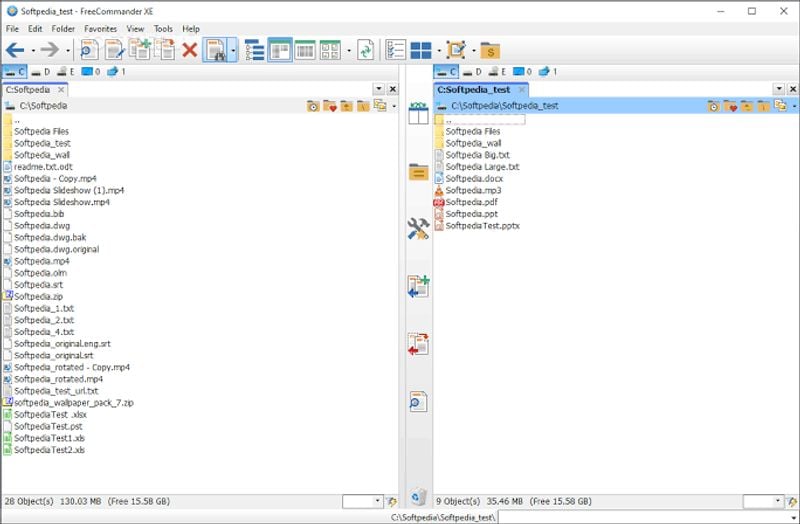Select drive E in the left panel drive bar

tap(66, 72)
